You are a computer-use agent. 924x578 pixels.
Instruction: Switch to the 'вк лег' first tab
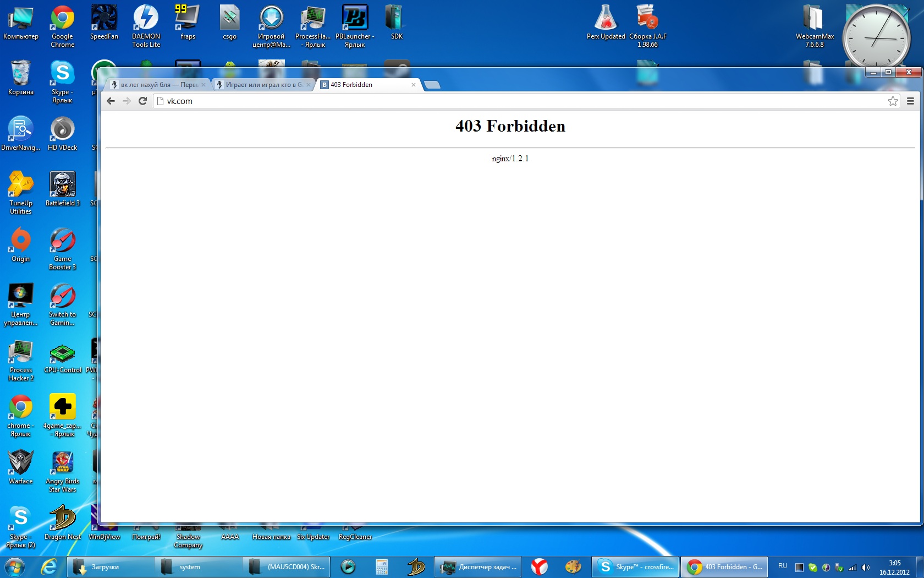[157, 85]
